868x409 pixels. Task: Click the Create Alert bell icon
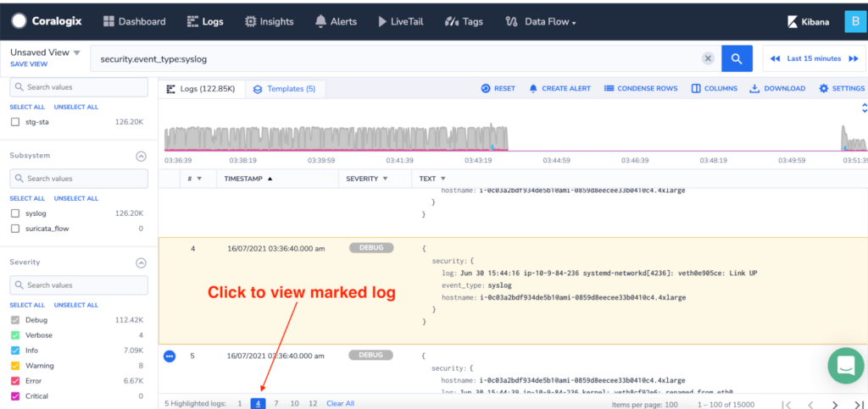(534, 88)
